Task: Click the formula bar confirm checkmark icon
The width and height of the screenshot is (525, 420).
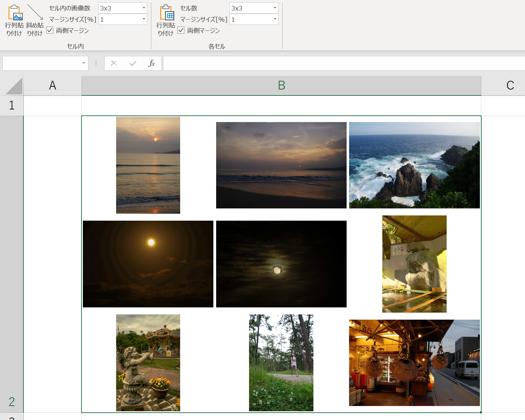Action: click(x=133, y=63)
